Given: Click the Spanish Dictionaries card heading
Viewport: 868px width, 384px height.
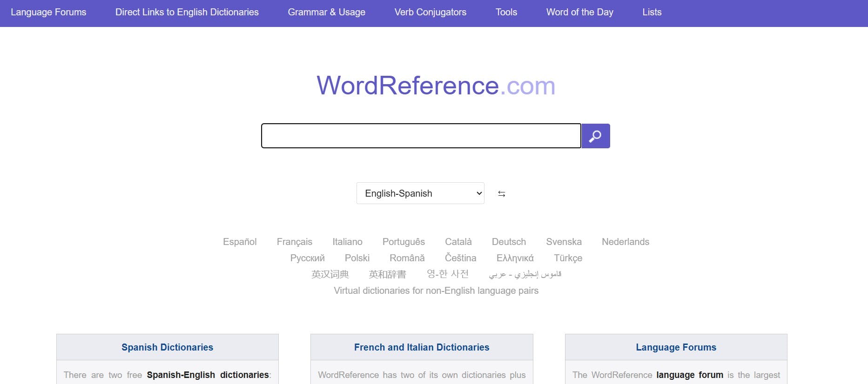Looking at the screenshot, I should click(168, 347).
